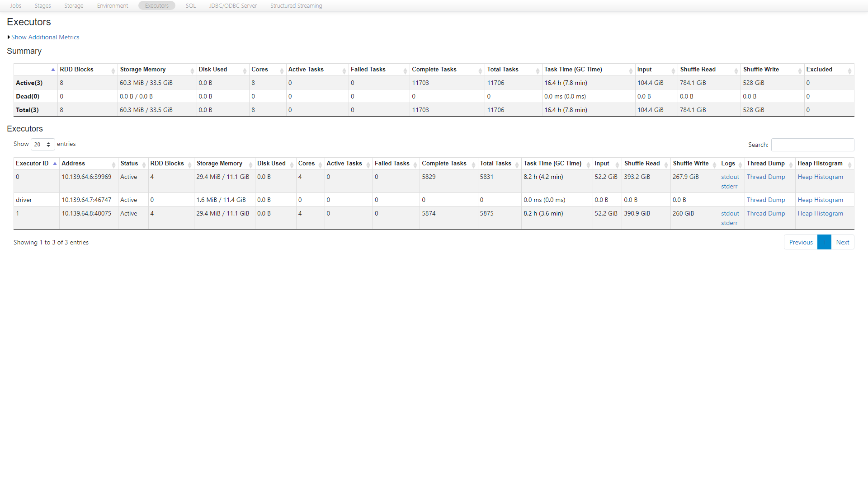Click the Previous pagination button
The width and height of the screenshot is (868, 488).
click(x=801, y=242)
